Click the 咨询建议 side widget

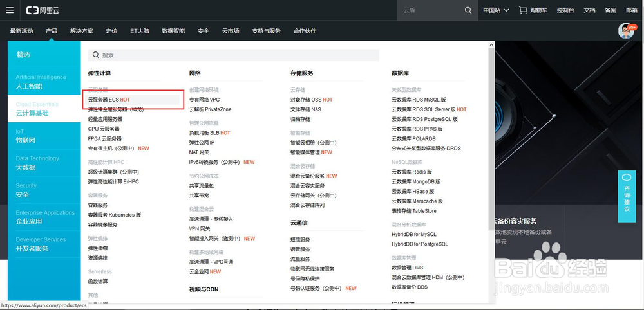(x=627, y=196)
